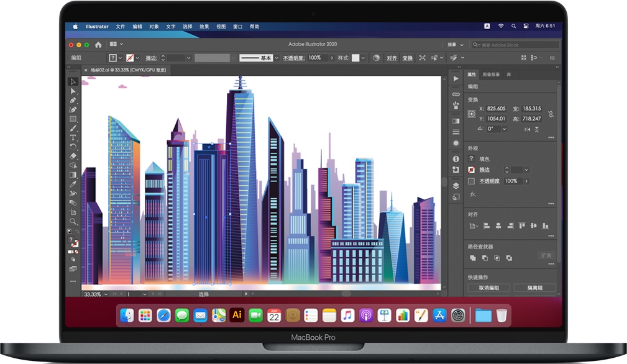Click the Unite shape mode in 路径查找器
This screenshot has height=364, width=627.
pyautogui.click(x=472, y=258)
